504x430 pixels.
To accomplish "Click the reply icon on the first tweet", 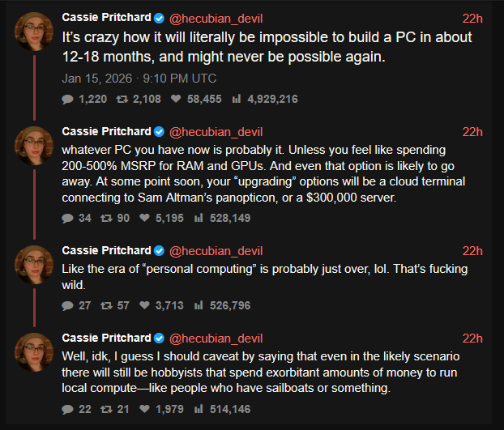I will click(67, 99).
